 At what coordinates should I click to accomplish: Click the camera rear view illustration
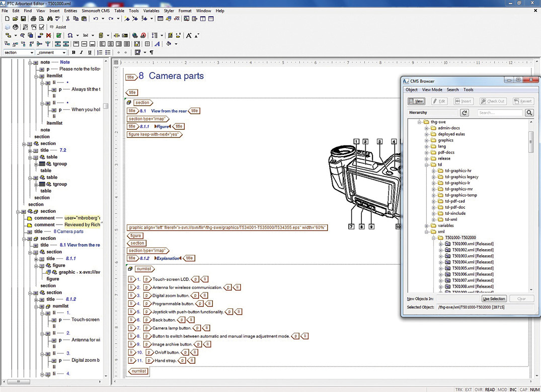(x=365, y=183)
